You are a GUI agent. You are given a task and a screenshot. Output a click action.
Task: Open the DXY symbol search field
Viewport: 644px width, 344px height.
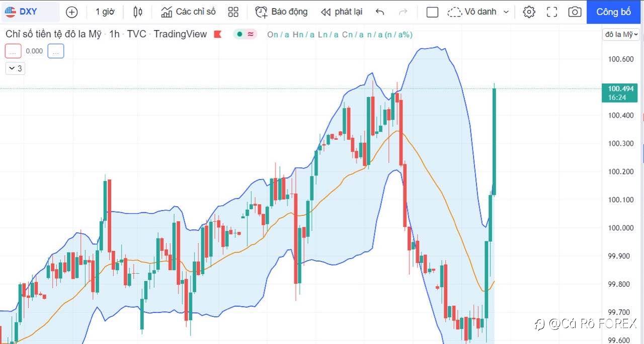[29, 12]
